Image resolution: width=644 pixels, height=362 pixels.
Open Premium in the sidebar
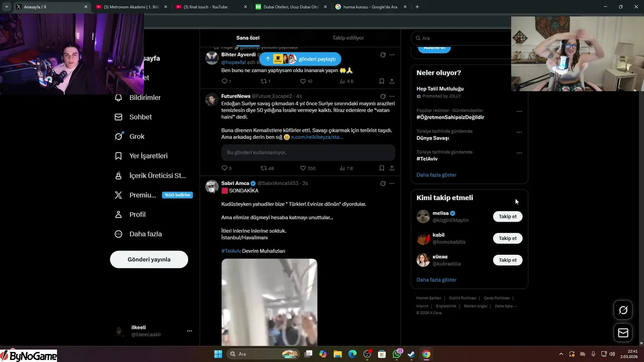tap(153, 195)
